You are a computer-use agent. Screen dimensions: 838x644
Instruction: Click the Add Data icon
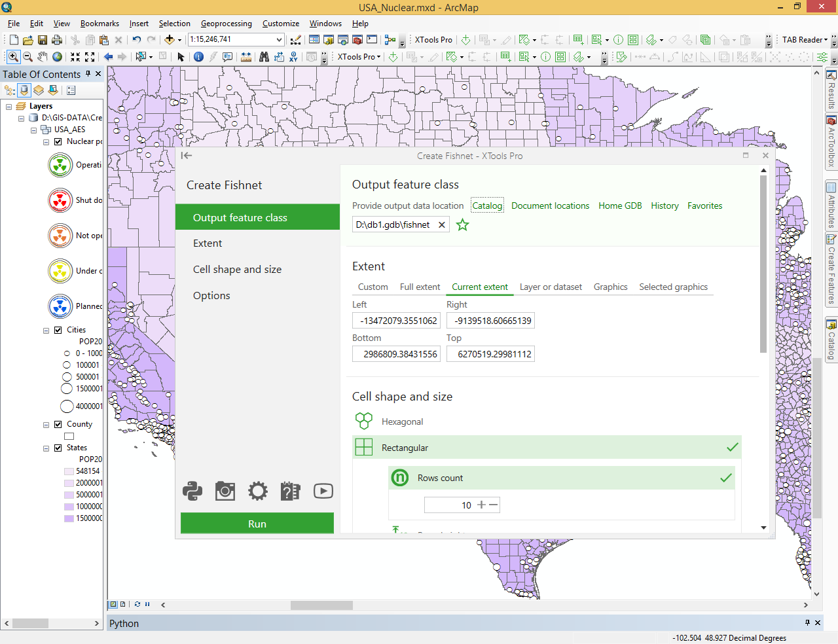tap(170, 40)
